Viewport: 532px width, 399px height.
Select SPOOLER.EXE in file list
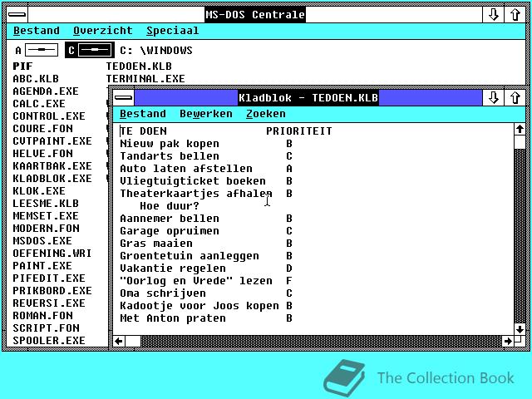click(x=49, y=341)
